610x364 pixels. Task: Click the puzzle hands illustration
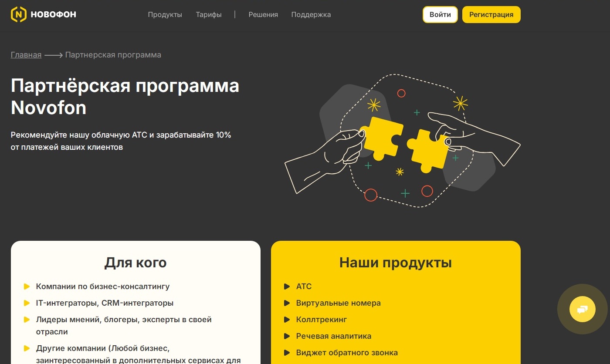[402, 141]
